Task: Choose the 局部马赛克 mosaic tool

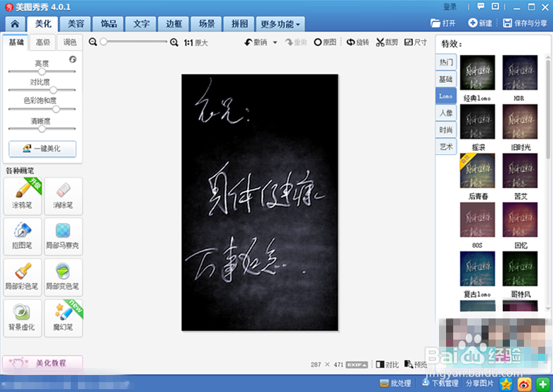Action: point(64,236)
